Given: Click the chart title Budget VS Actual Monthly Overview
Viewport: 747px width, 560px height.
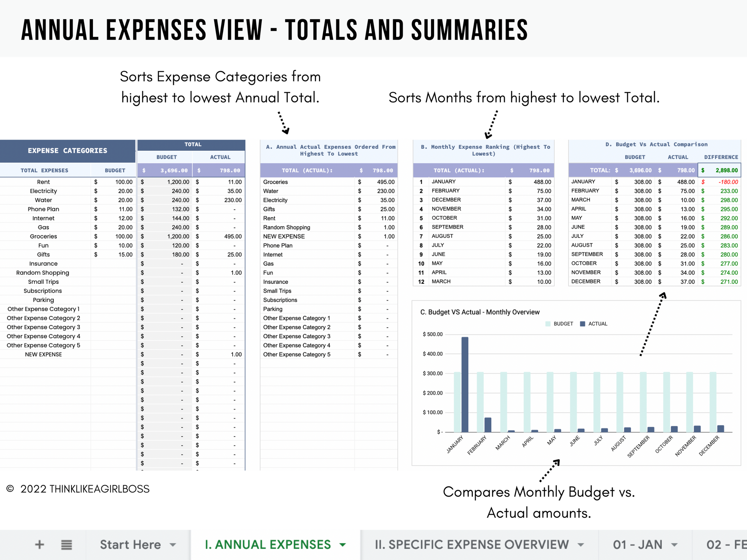Looking at the screenshot, I should 480,312.
